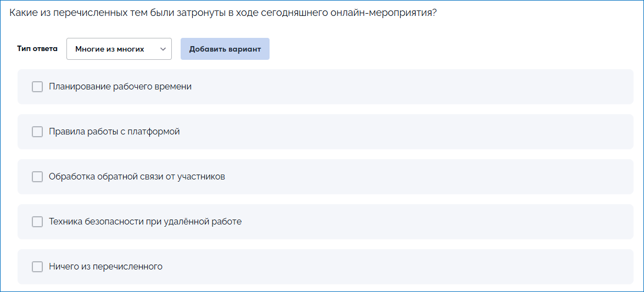Image resolution: width=644 pixels, height=292 pixels.
Task: Open the "Многие из многих" answer type dropdown
Action: point(119,49)
